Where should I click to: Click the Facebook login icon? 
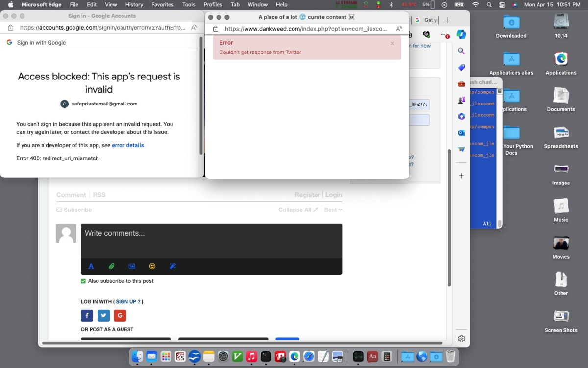click(87, 315)
